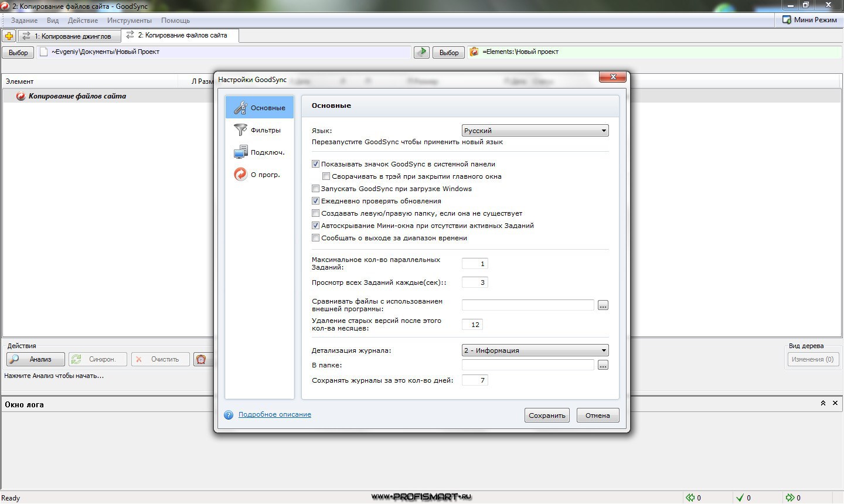844x504 pixels.
Task: Click the left folder path field
Action: pyautogui.click(x=225, y=52)
